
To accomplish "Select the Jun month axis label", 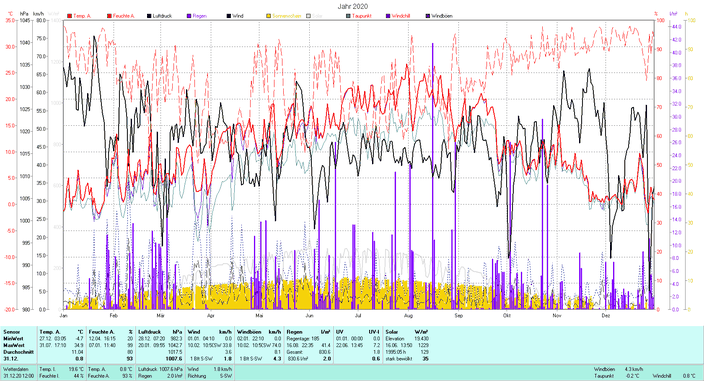I will [309, 315].
